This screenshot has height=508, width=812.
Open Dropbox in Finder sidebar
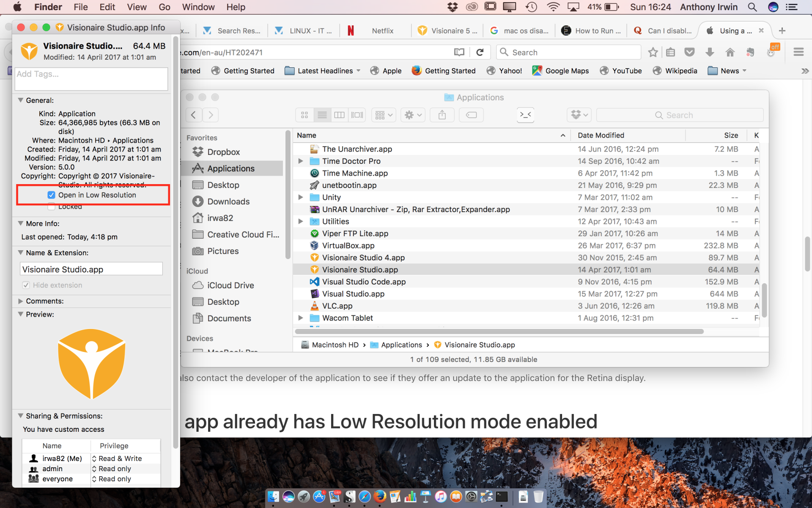(223, 152)
